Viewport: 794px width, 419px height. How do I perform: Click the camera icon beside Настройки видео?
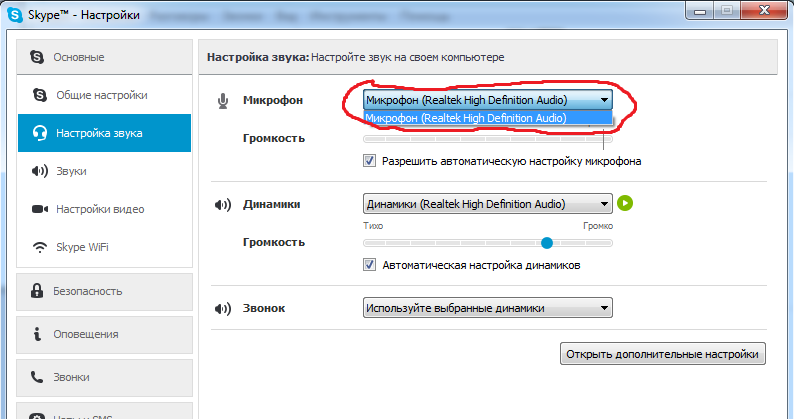pos(39,209)
